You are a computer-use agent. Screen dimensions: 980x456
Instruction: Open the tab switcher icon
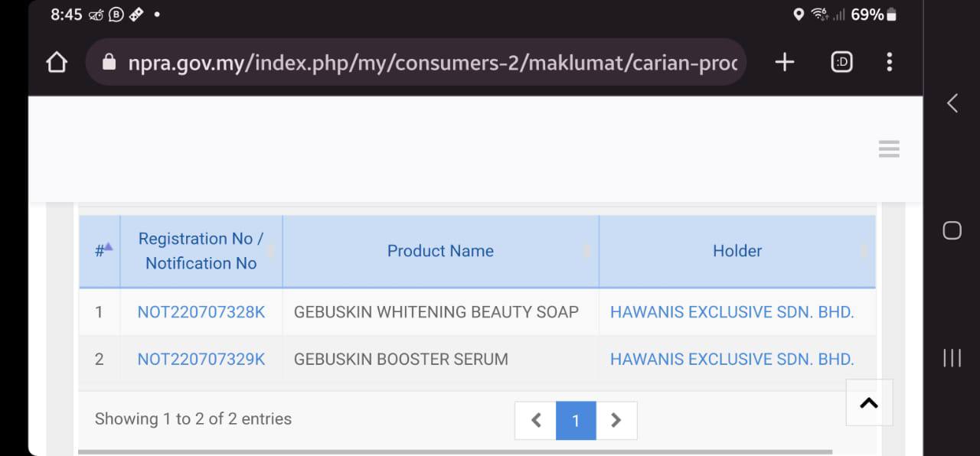pos(841,62)
